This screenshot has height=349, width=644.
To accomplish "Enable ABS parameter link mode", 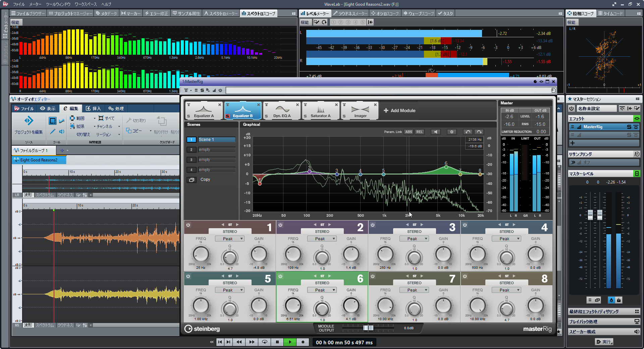I will [409, 132].
